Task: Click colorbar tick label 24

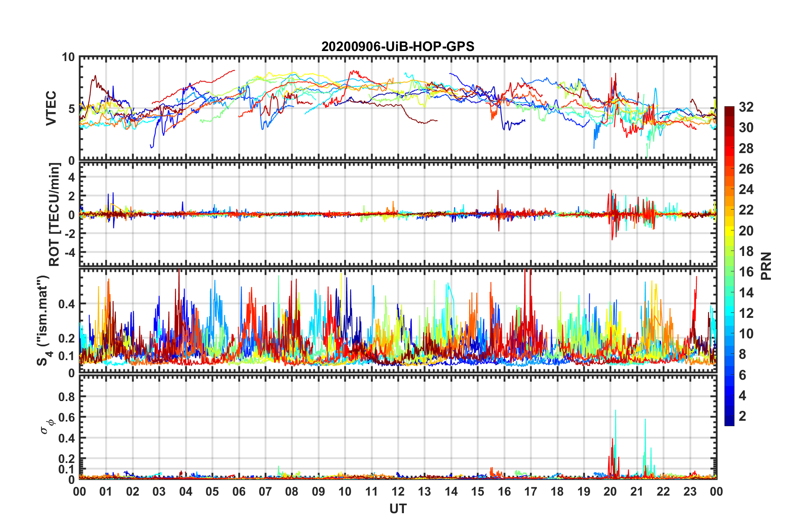Action: click(746, 190)
